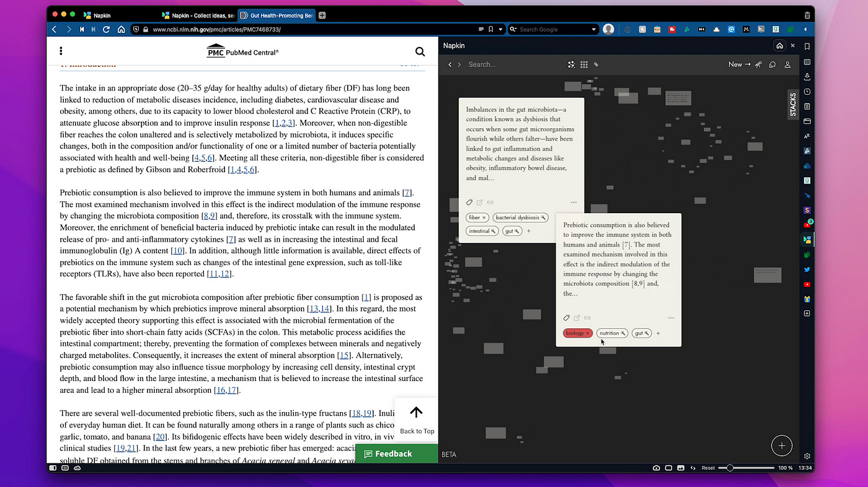Screen dimensions: 868x487
Task: Click the Back to Top button
Action: (x=417, y=420)
